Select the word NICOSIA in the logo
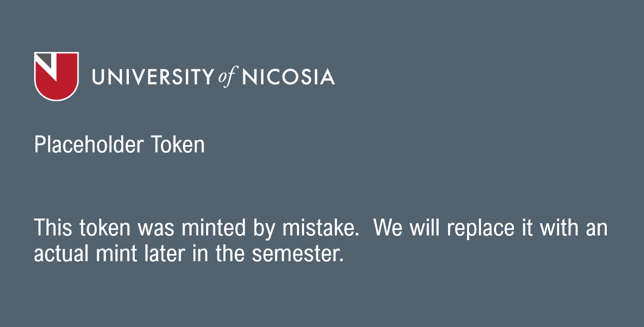 pos(289,77)
